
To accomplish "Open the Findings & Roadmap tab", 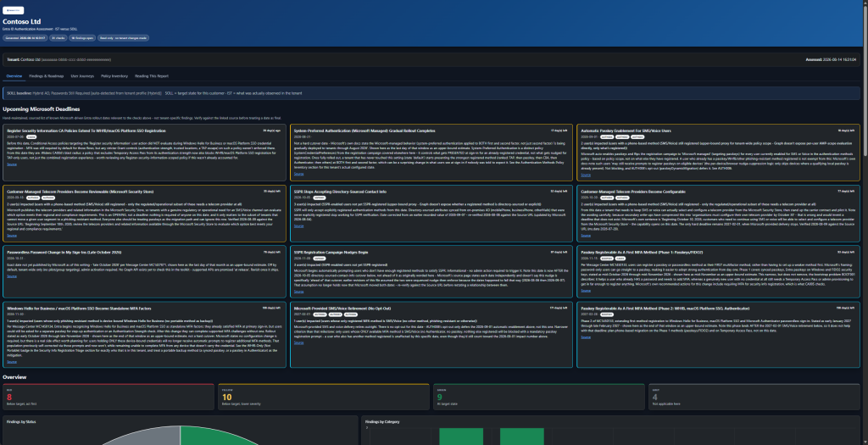I will point(47,75).
